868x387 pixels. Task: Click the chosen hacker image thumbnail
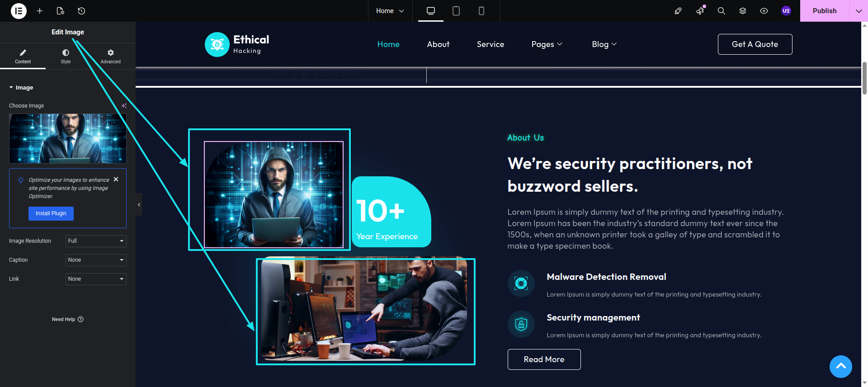tap(68, 138)
